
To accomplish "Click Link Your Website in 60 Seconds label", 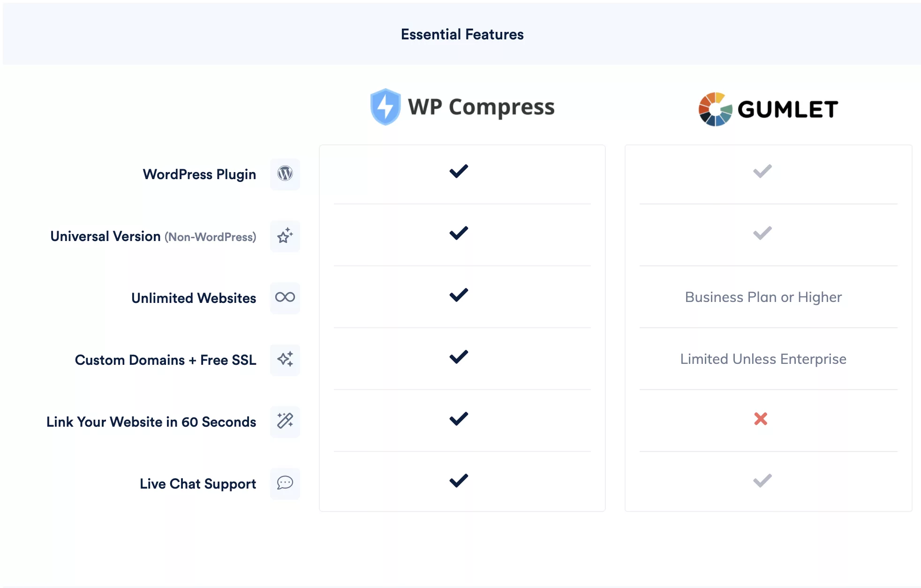I will 151,422.
